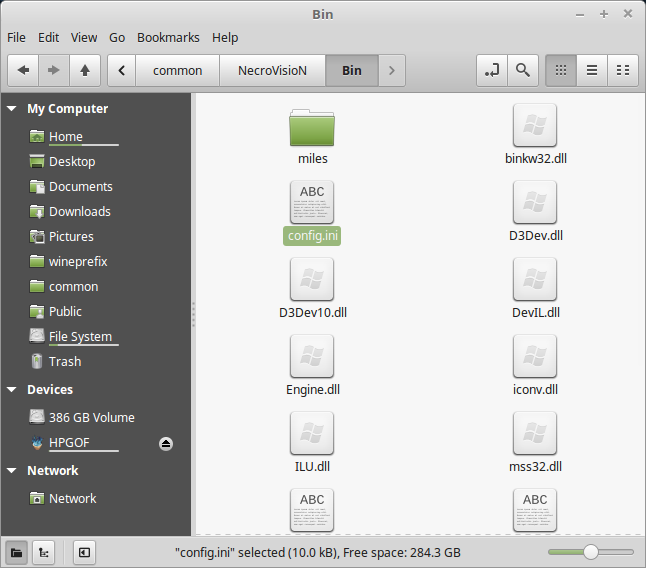This screenshot has width=646, height=568.
Task: Open the Bookmarks menu
Action: tap(168, 37)
